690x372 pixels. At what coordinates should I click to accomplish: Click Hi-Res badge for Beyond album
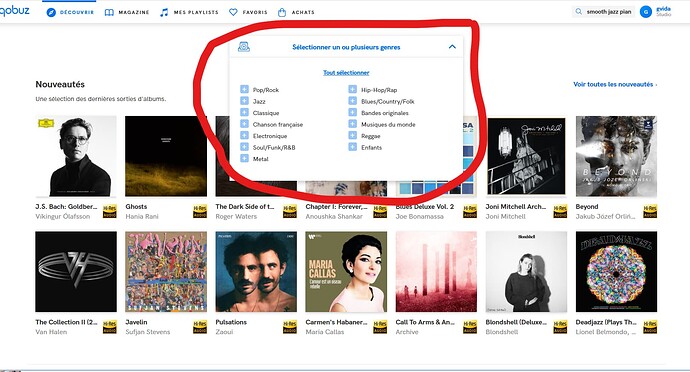pyautogui.click(x=650, y=211)
